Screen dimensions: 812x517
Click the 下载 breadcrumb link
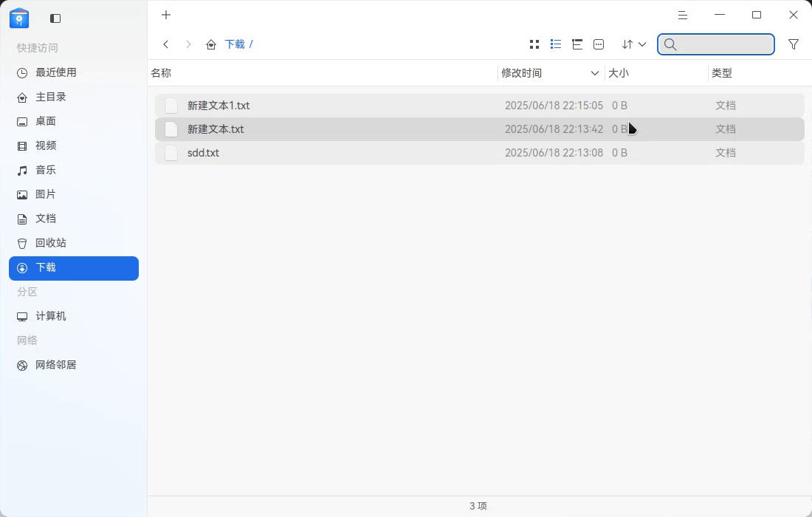(x=235, y=44)
